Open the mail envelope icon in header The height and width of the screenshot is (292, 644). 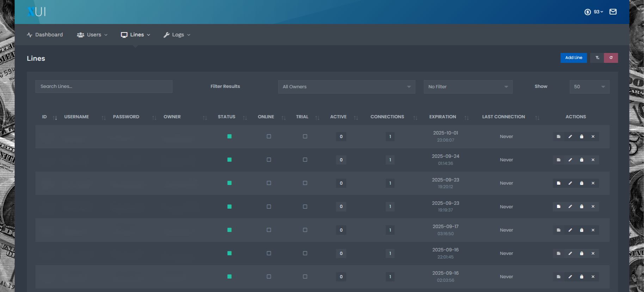(613, 12)
